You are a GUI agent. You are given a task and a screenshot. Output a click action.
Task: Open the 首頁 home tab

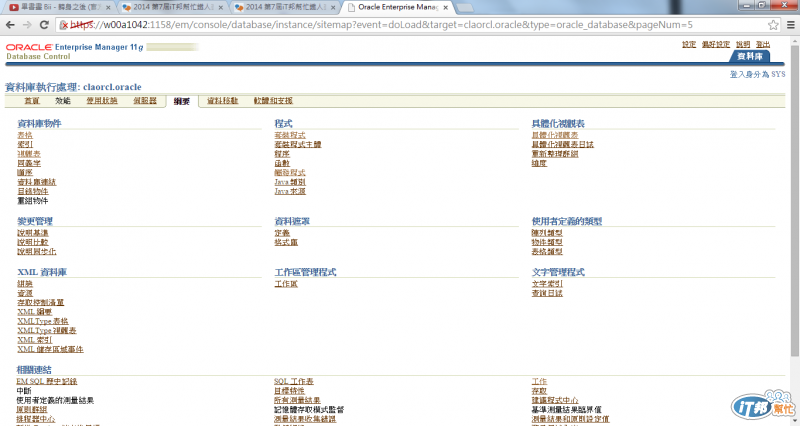pyautogui.click(x=32, y=101)
